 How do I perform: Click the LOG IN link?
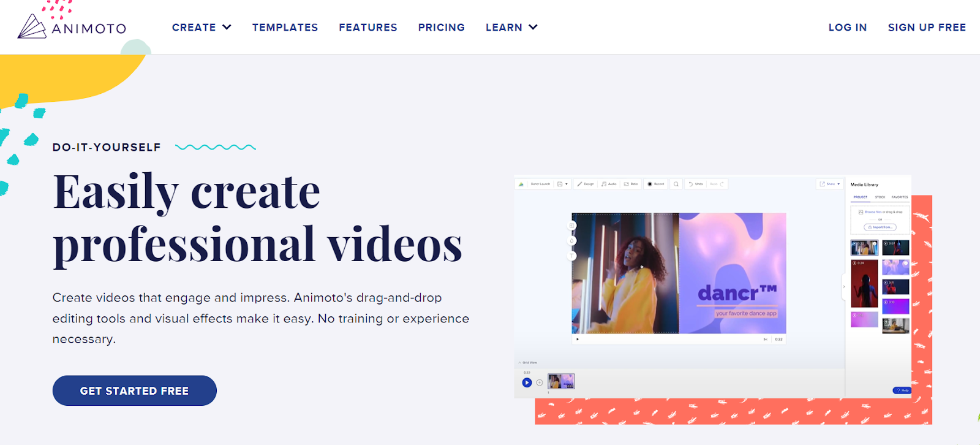(x=848, y=28)
